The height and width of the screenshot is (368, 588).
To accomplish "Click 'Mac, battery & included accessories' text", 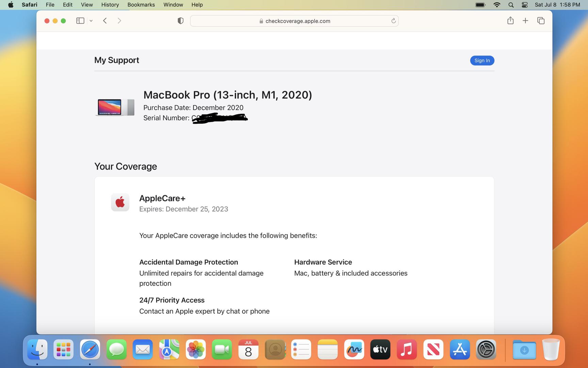I will tap(351, 273).
